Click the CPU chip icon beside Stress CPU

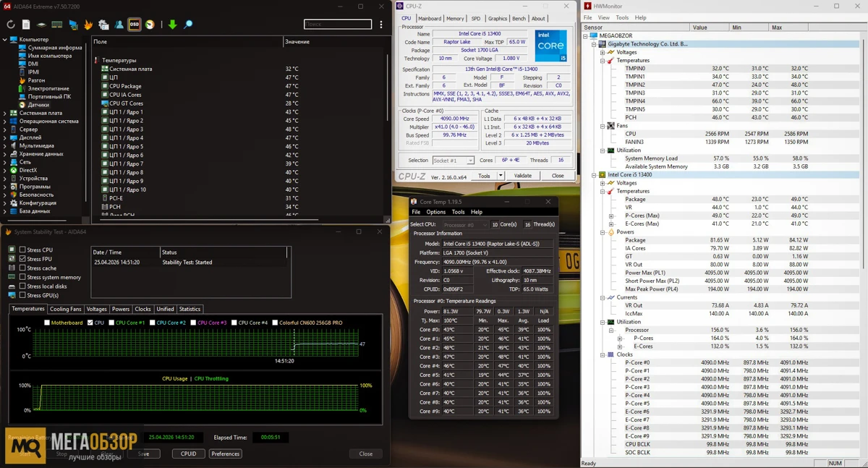(12, 250)
